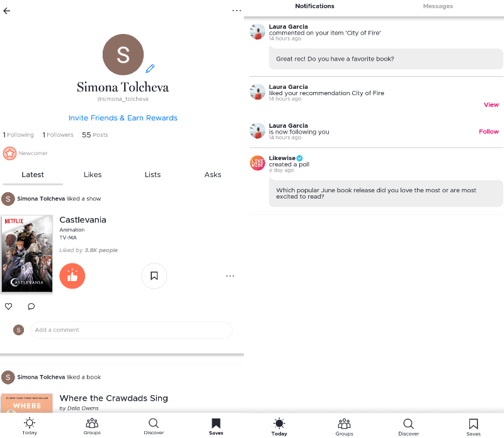Open the June book release poll
Viewport: 504px width, 438px height.
click(x=386, y=193)
